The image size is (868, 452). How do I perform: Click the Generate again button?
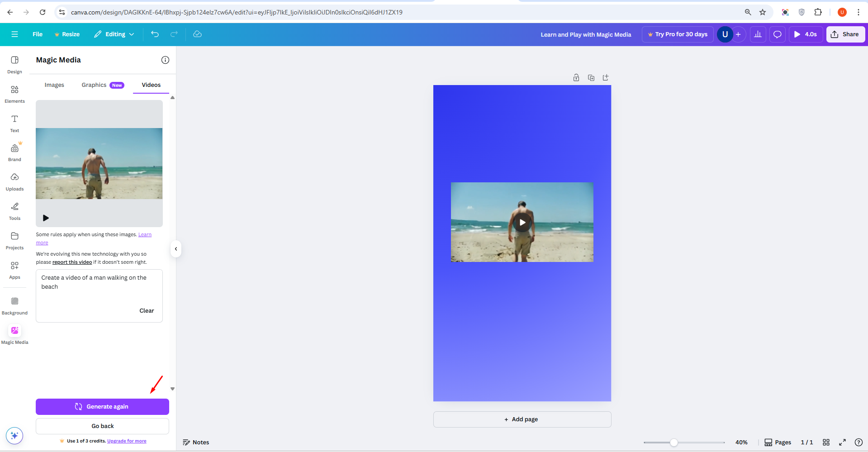click(x=102, y=406)
